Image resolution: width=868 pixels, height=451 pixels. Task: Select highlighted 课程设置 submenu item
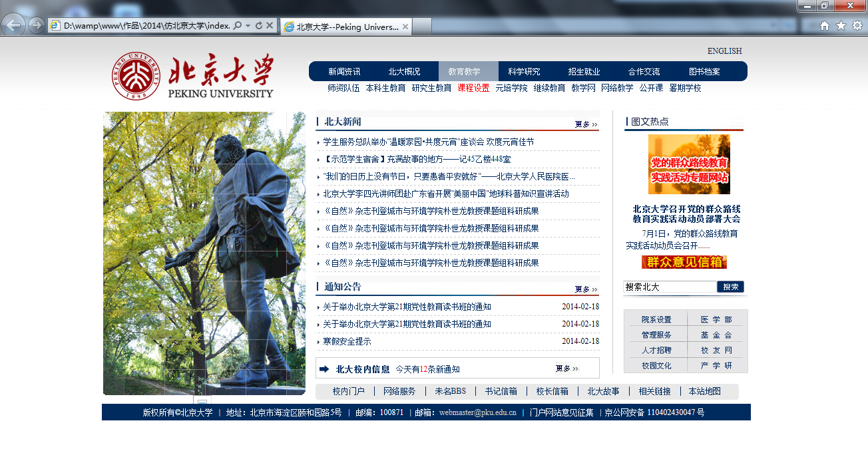pos(473,88)
